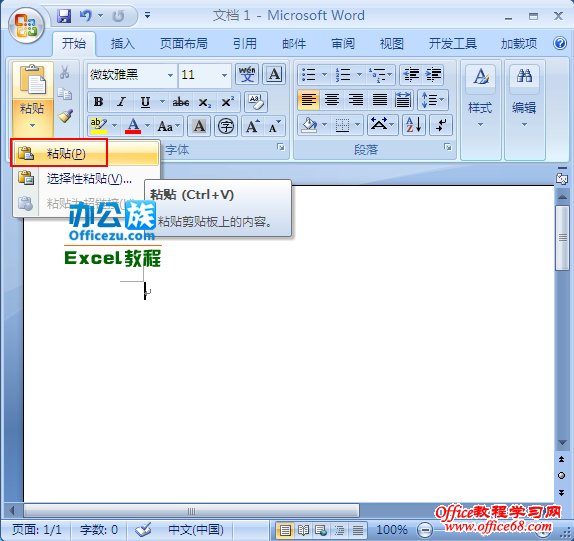574x541 pixels.
Task: Open the 审阅 tab
Action: click(x=343, y=44)
